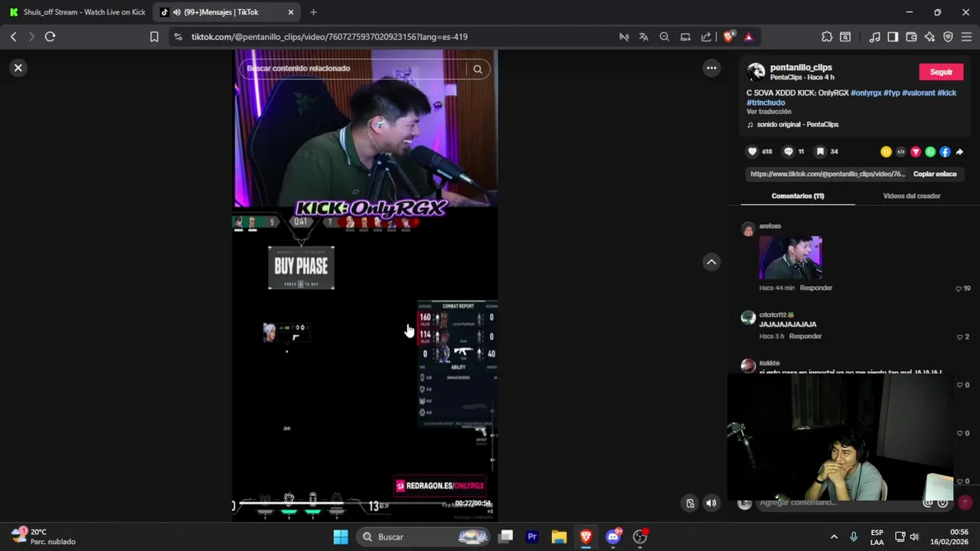The width and height of the screenshot is (980, 551).
Task: Switch to Videos del creador tab
Action: 911,196
